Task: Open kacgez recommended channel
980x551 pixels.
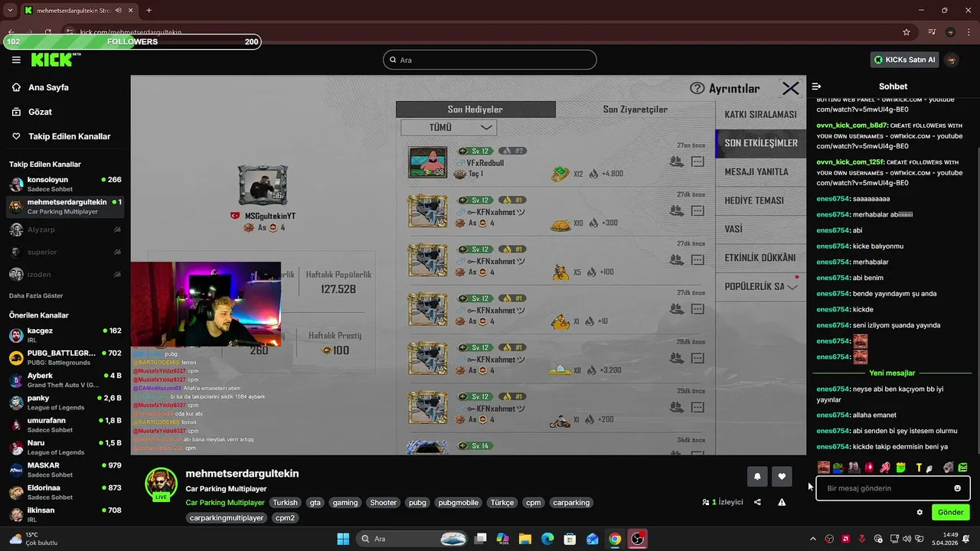Action: coord(65,335)
